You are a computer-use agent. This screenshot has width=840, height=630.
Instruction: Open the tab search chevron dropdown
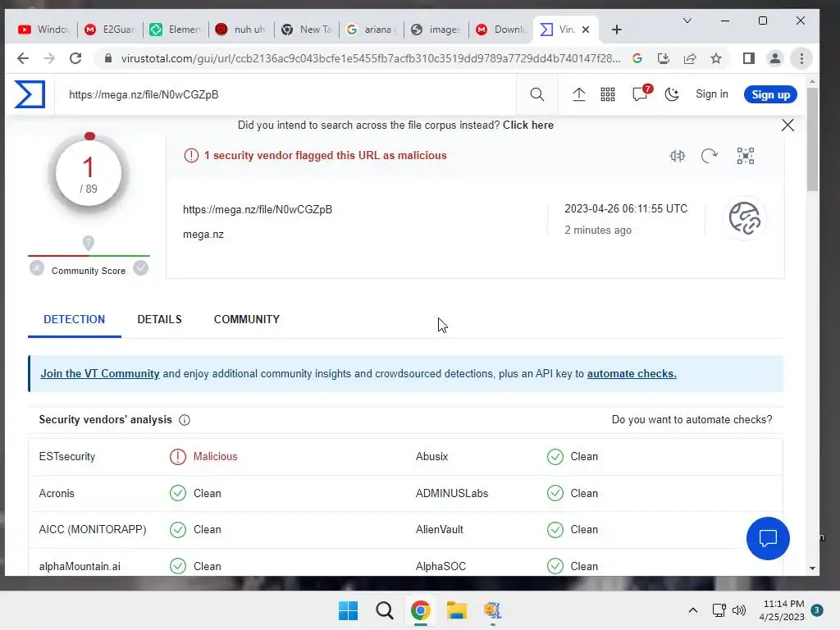pyautogui.click(x=687, y=21)
